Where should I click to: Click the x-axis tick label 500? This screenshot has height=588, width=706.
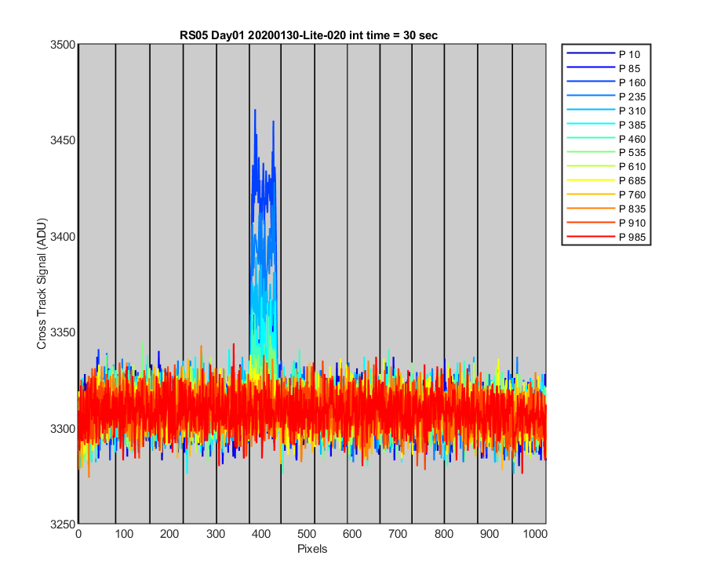point(307,534)
